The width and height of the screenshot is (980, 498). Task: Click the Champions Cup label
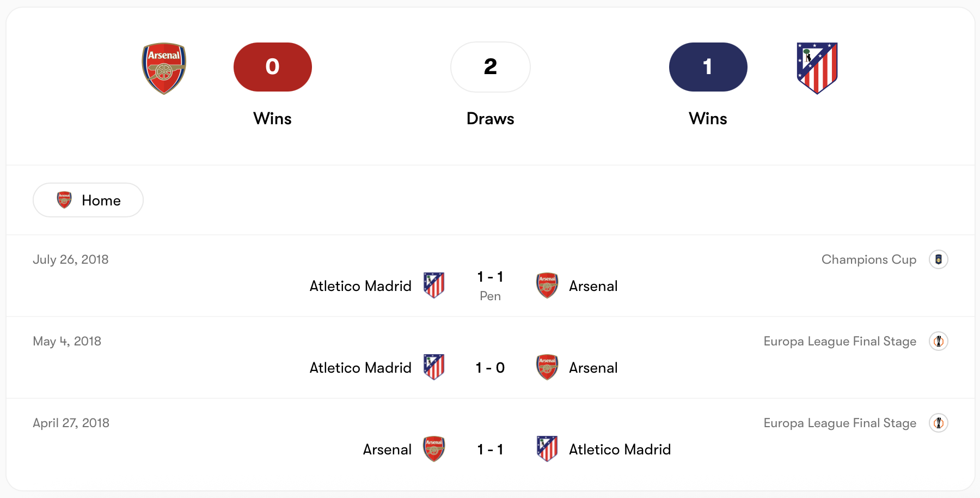pyautogui.click(x=868, y=260)
